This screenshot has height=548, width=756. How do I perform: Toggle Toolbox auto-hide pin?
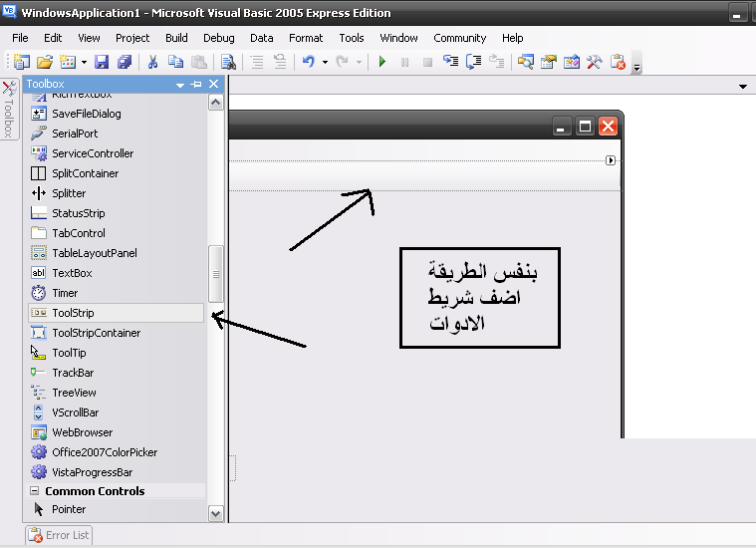click(196, 85)
